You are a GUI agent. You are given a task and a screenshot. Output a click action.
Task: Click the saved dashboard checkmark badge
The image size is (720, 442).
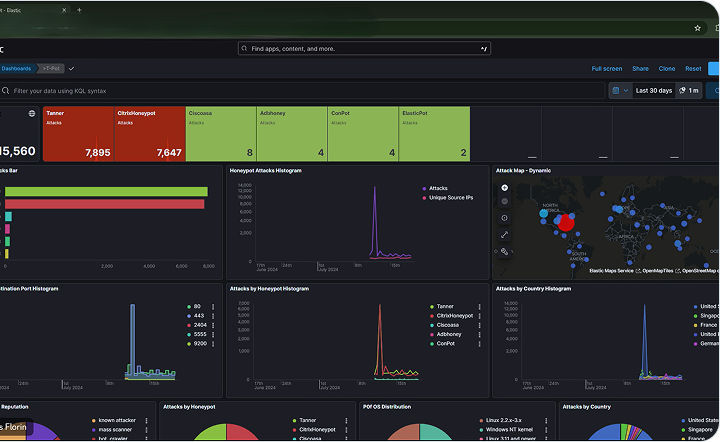click(x=71, y=68)
